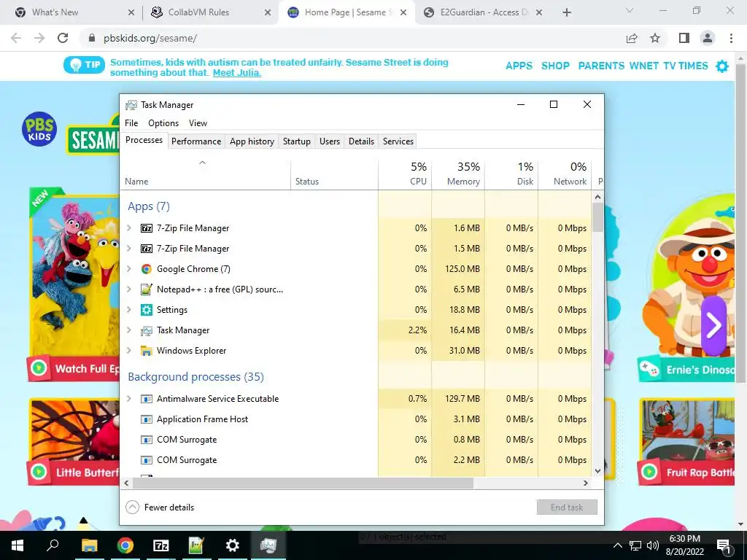747x560 pixels.
Task: Expand the Task Manager process row
Action: 128,330
